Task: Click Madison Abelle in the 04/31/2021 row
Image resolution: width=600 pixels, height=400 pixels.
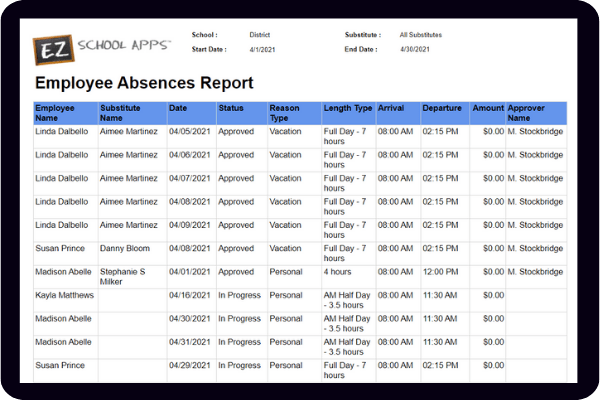Action: point(63,341)
